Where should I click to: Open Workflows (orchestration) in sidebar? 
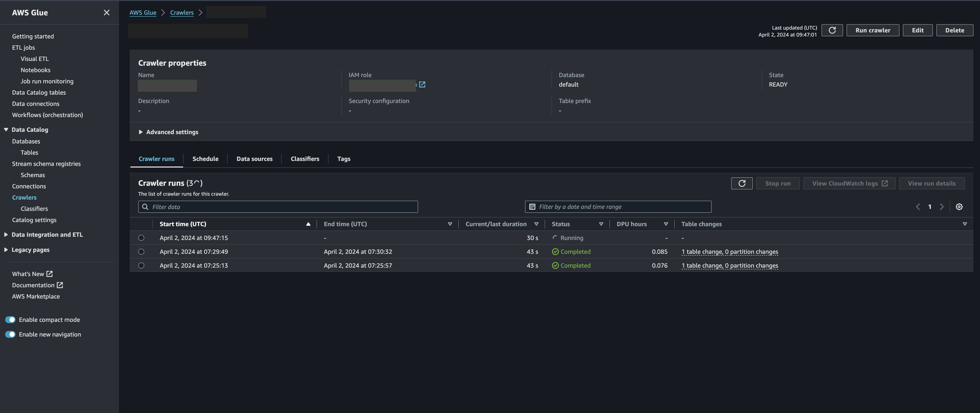pyautogui.click(x=47, y=115)
